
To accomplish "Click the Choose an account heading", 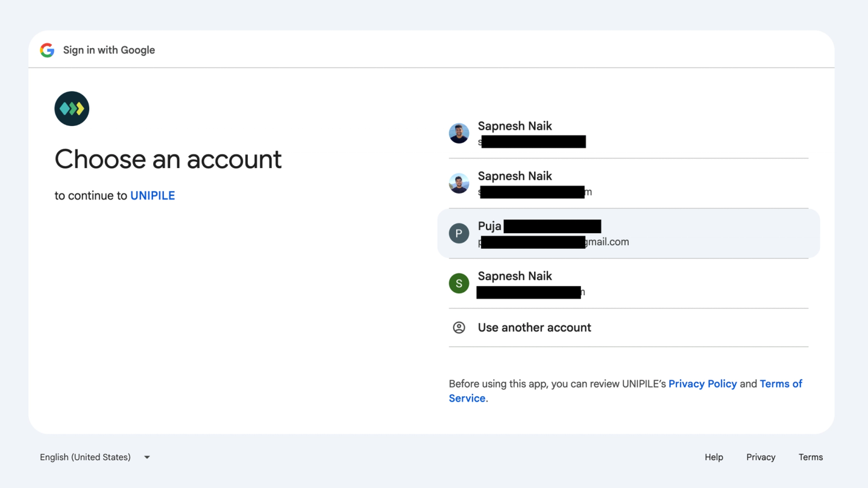I will click(x=168, y=159).
